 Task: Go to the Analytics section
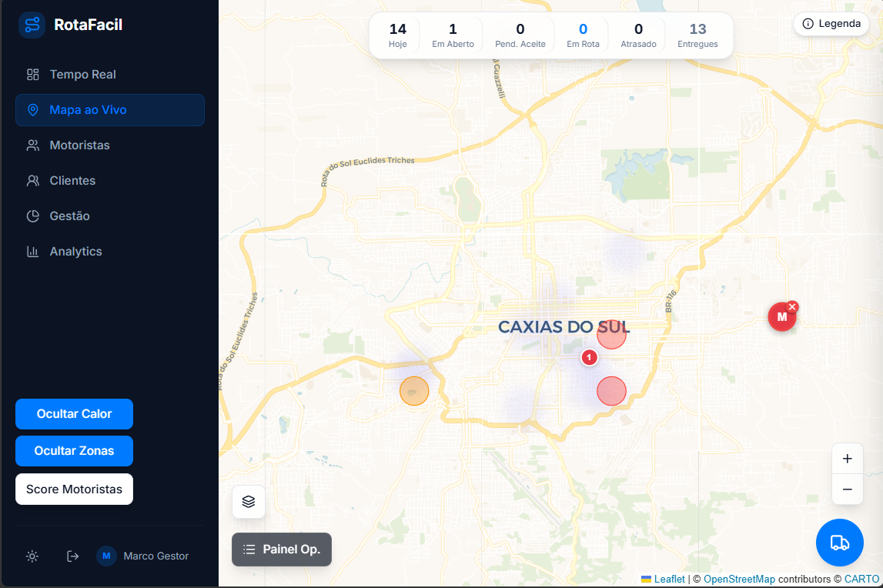75,252
